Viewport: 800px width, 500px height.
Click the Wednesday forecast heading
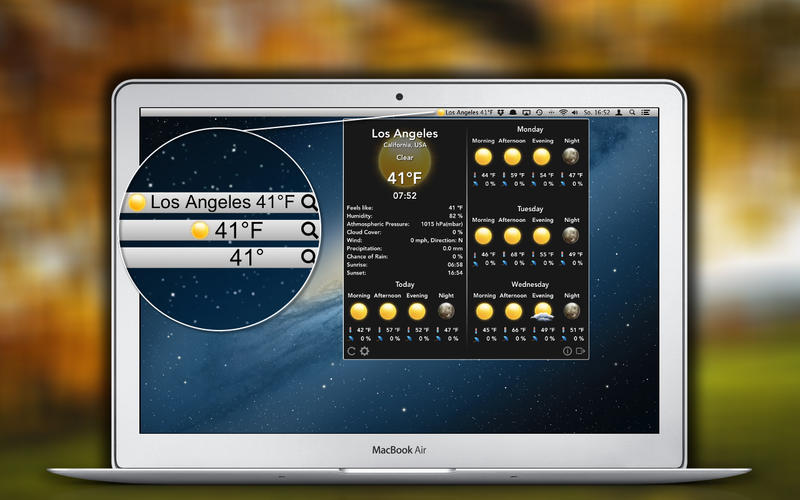click(530, 285)
